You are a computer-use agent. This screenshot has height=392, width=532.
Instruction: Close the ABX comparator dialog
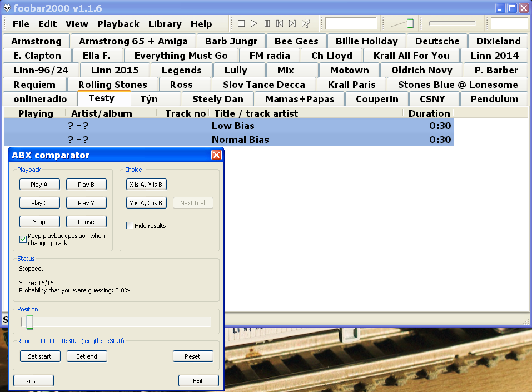point(216,155)
